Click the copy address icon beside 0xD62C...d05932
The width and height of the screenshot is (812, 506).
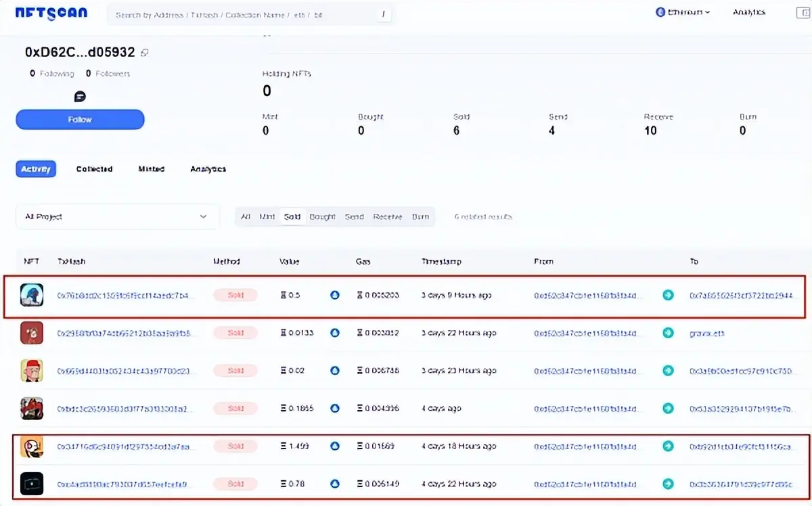coord(145,53)
